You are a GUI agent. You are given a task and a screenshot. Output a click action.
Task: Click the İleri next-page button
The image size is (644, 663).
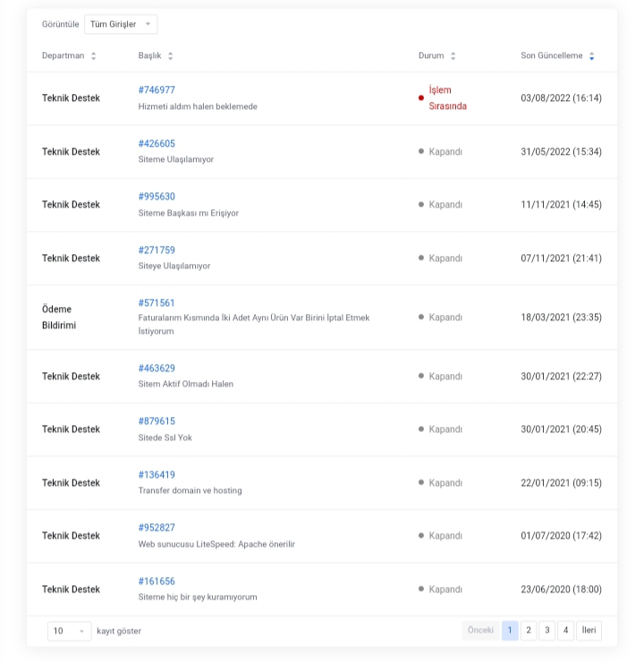pyautogui.click(x=589, y=631)
